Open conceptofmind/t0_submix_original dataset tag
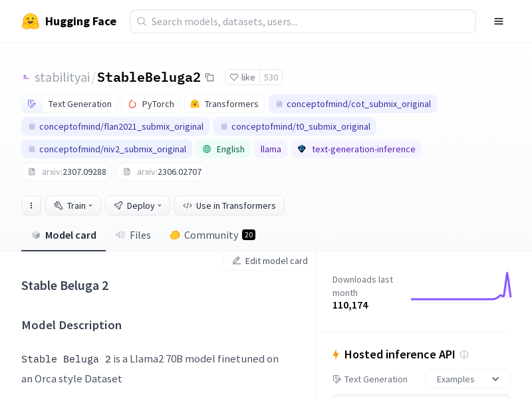 (295, 126)
